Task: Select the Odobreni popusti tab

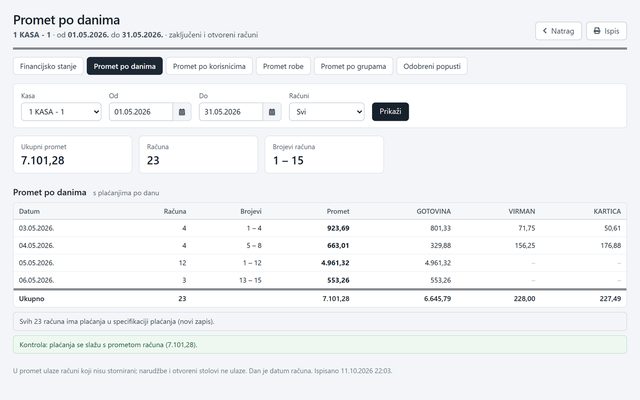Action: [432, 66]
